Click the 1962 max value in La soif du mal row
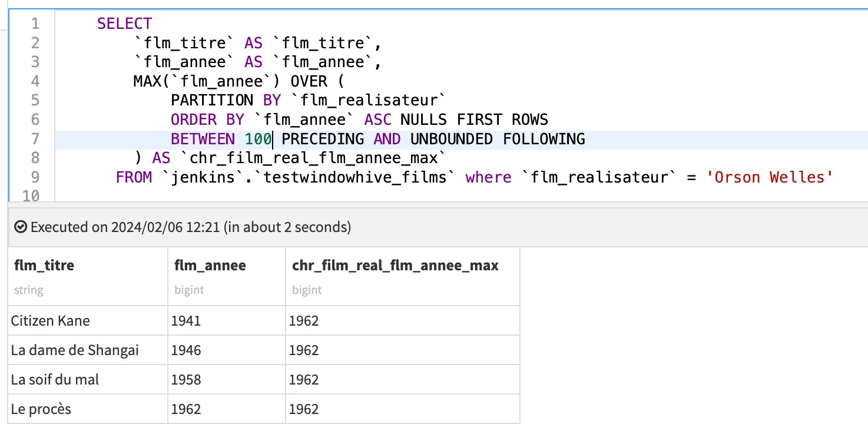The height and width of the screenshot is (424, 868). (403, 380)
